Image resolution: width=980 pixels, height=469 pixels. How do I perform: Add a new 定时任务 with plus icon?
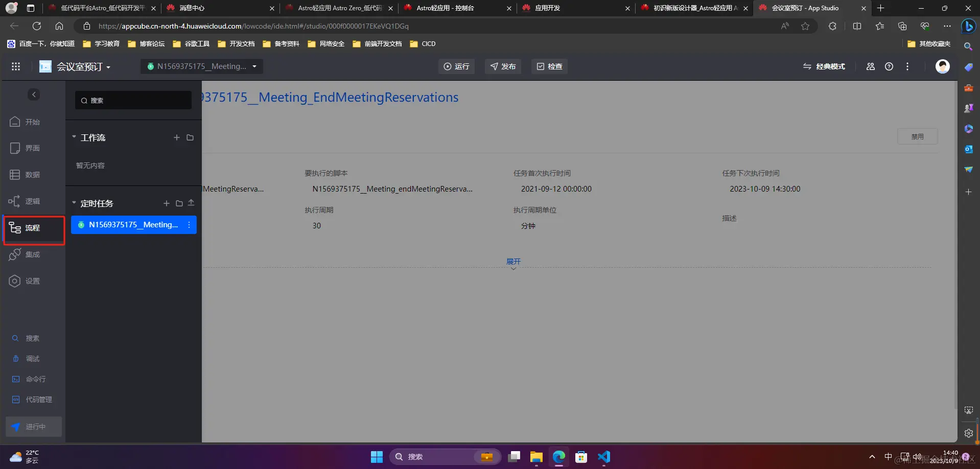click(x=167, y=203)
